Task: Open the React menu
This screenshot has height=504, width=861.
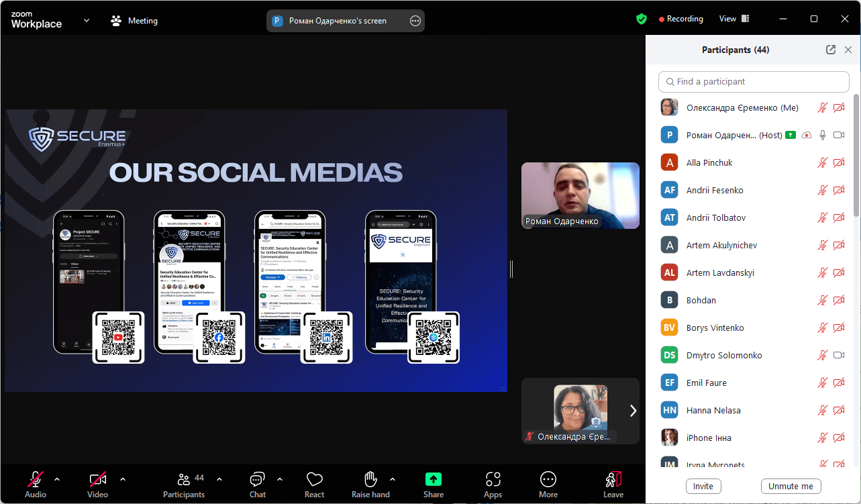Action: [314, 485]
